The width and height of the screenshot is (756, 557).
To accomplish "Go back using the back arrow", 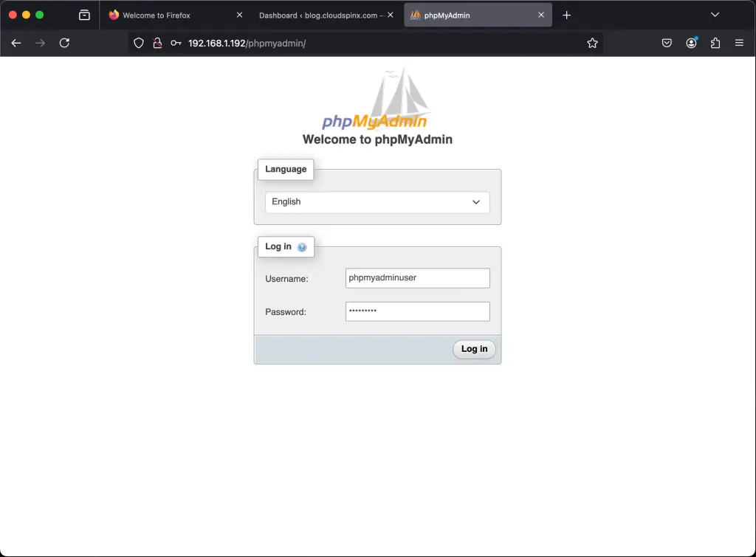I will point(16,43).
